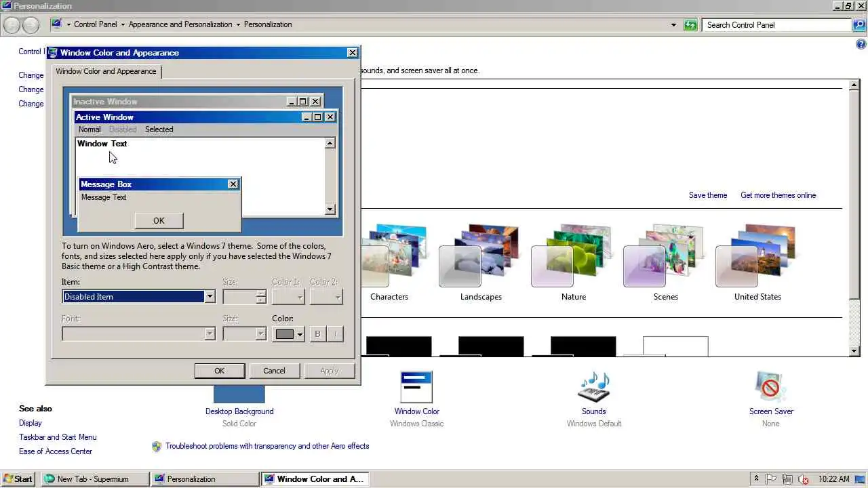
Task: Click the Apply button
Action: [330, 371]
